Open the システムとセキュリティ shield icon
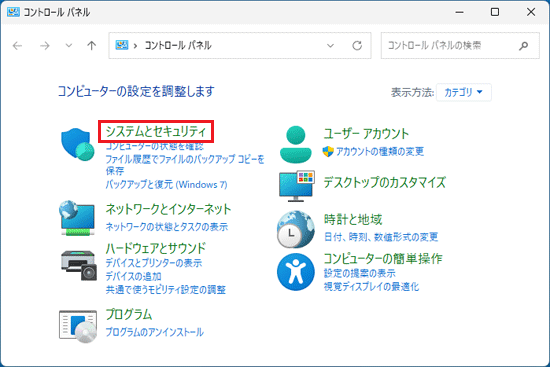This screenshot has height=367, width=550. click(x=78, y=144)
